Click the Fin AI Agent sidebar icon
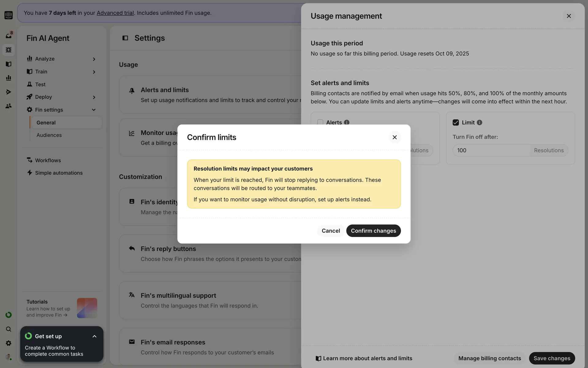The height and width of the screenshot is (368, 588). point(8,50)
